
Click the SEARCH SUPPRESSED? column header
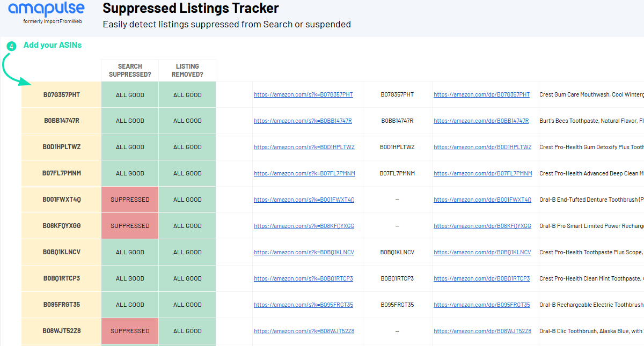pos(130,70)
